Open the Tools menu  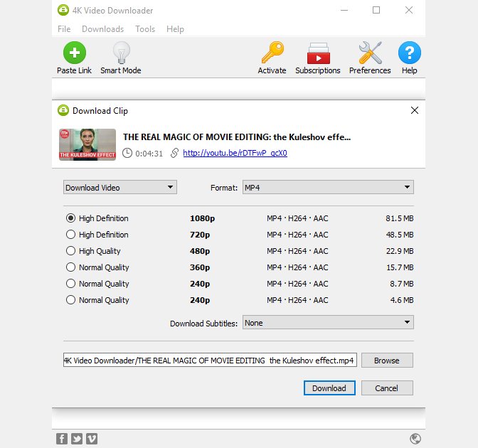[x=145, y=29]
